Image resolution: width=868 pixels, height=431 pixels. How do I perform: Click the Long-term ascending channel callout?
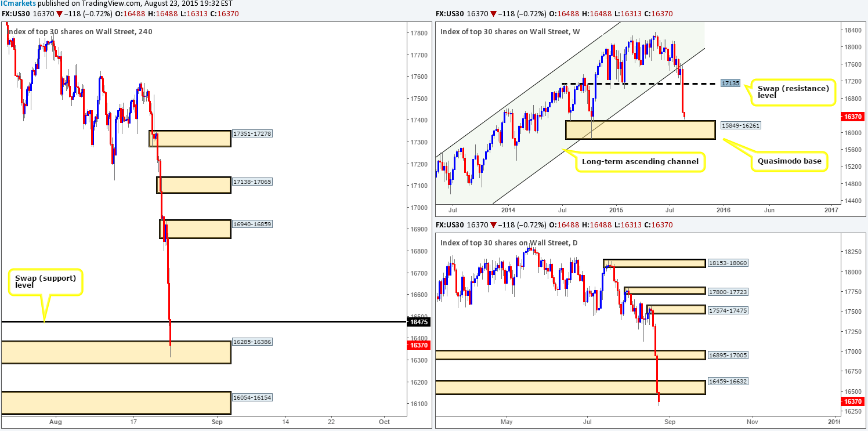(x=641, y=161)
